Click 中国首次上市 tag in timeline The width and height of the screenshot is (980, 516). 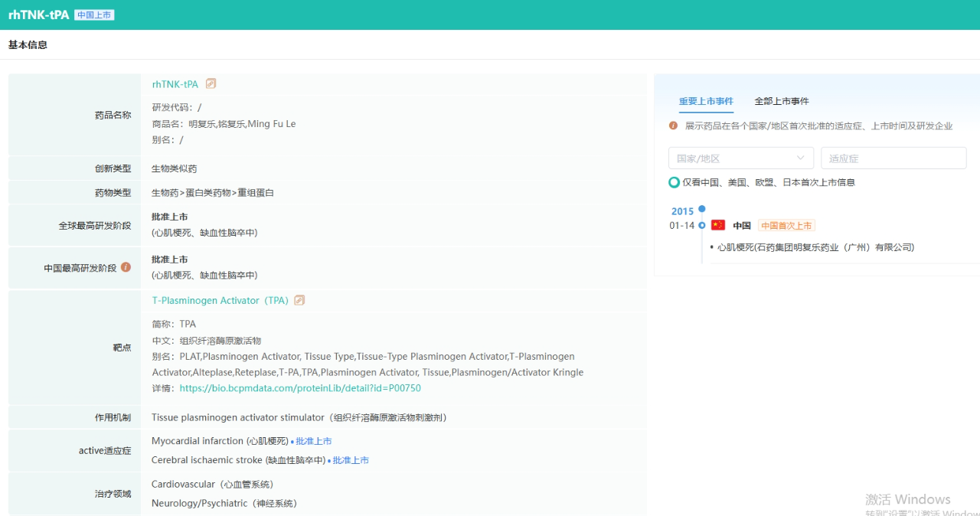tap(786, 225)
